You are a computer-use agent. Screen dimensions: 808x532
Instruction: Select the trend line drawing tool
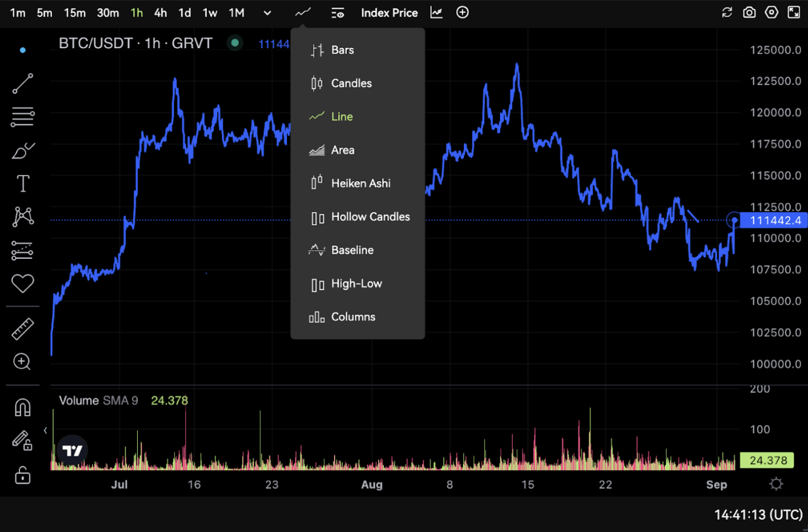click(x=22, y=84)
